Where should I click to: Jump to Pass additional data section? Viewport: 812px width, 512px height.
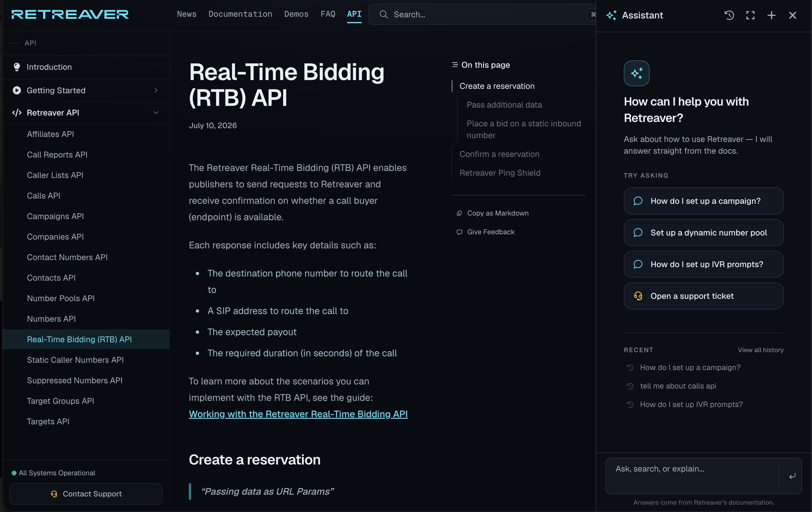coord(504,105)
